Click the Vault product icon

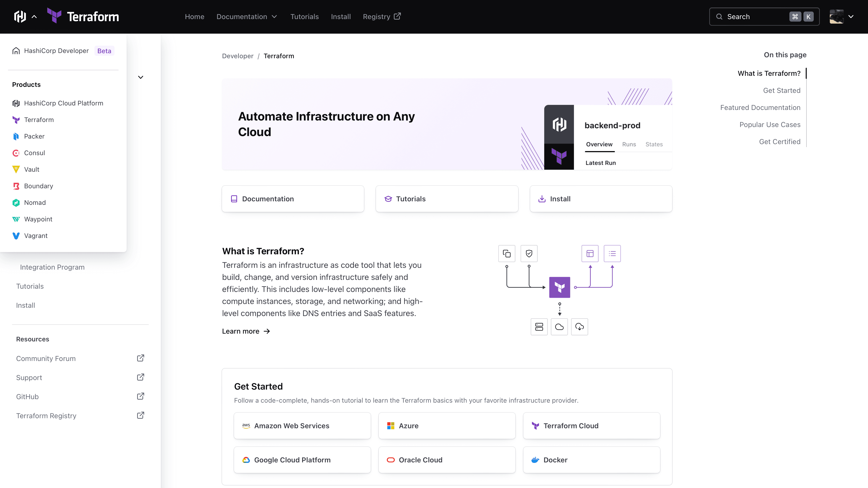point(16,169)
